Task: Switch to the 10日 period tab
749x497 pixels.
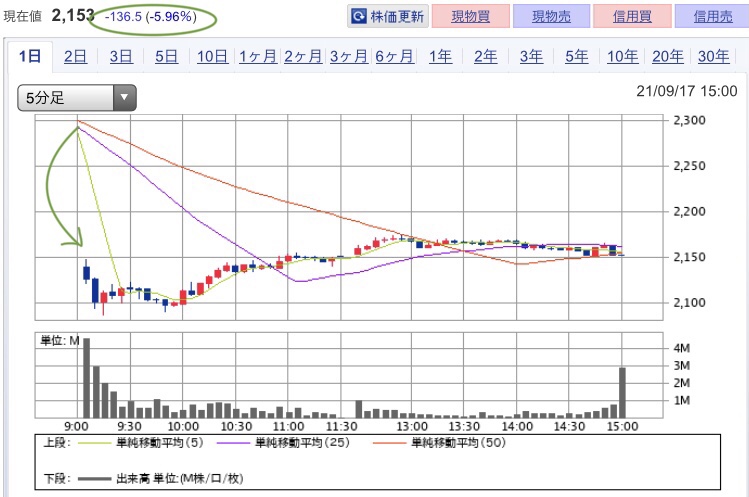Action: [212, 56]
